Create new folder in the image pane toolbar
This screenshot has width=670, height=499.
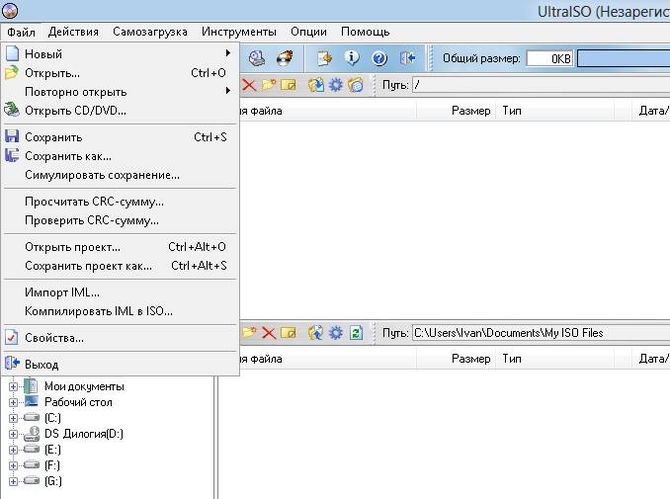pos(268,85)
